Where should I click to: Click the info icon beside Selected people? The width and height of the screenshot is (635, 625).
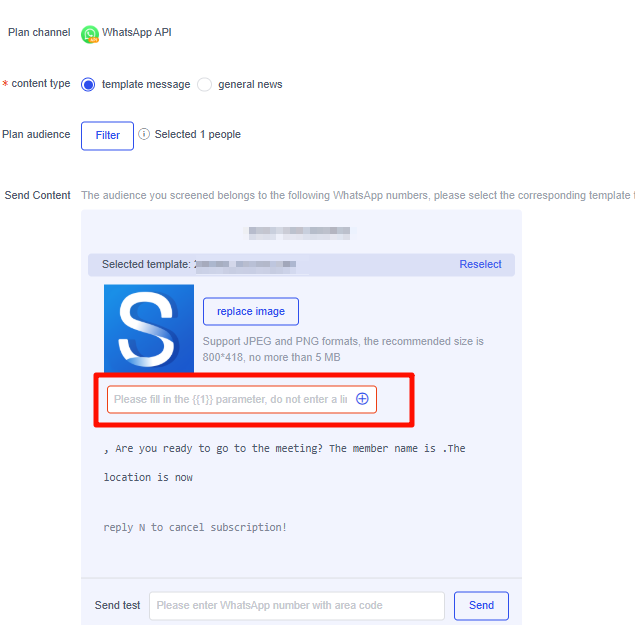[x=144, y=134]
